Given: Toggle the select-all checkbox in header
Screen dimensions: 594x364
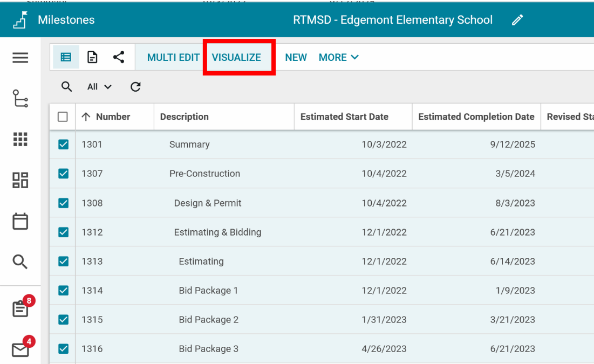Looking at the screenshot, I should click(x=63, y=116).
